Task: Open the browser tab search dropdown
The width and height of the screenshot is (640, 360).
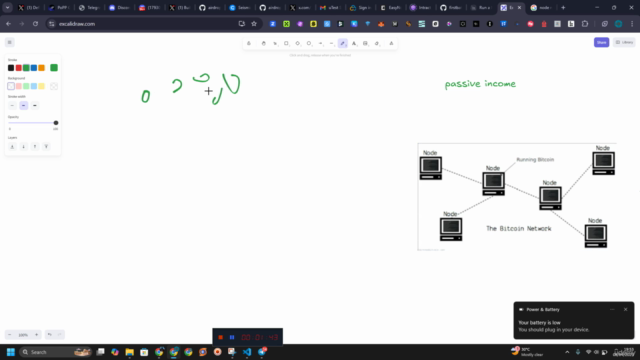Action: (x=7, y=8)
